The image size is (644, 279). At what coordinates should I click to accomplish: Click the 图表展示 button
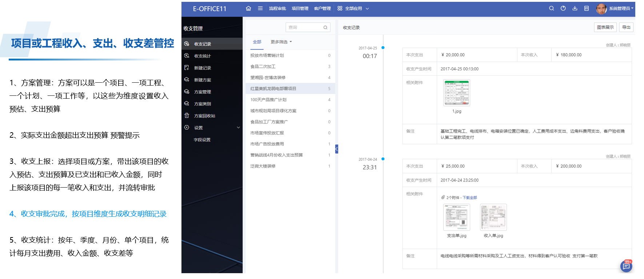click(605, 27)
